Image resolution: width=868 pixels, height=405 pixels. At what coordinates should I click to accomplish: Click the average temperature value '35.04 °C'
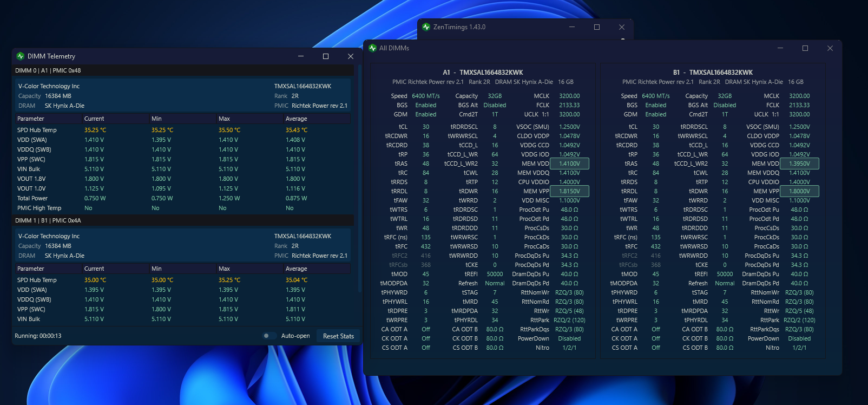(297, 280)
